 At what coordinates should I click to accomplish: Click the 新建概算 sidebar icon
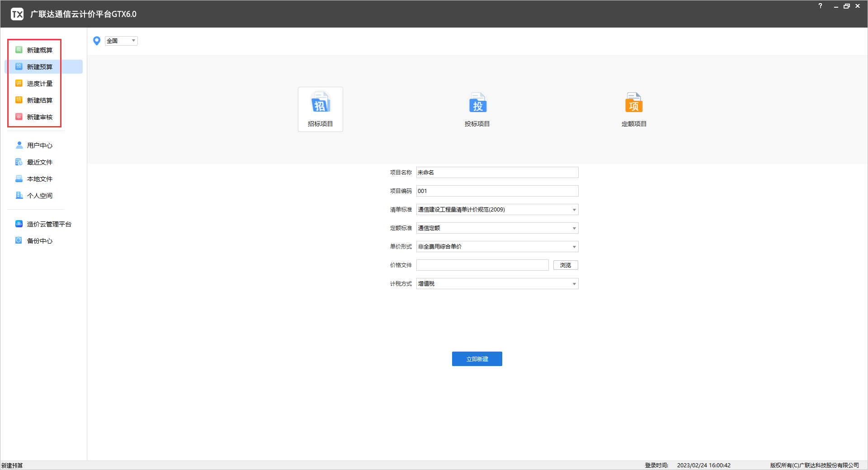[19, 50]
